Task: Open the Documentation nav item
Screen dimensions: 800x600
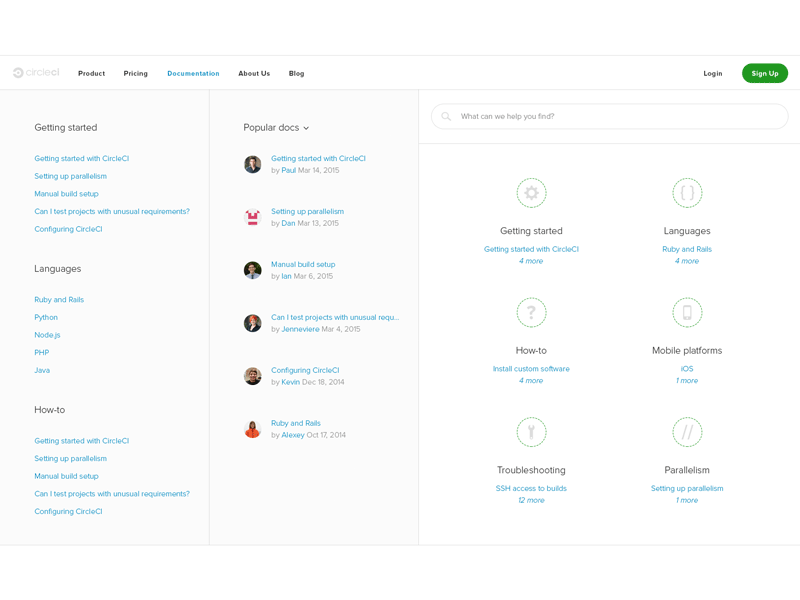Action: tap(193, 73)
